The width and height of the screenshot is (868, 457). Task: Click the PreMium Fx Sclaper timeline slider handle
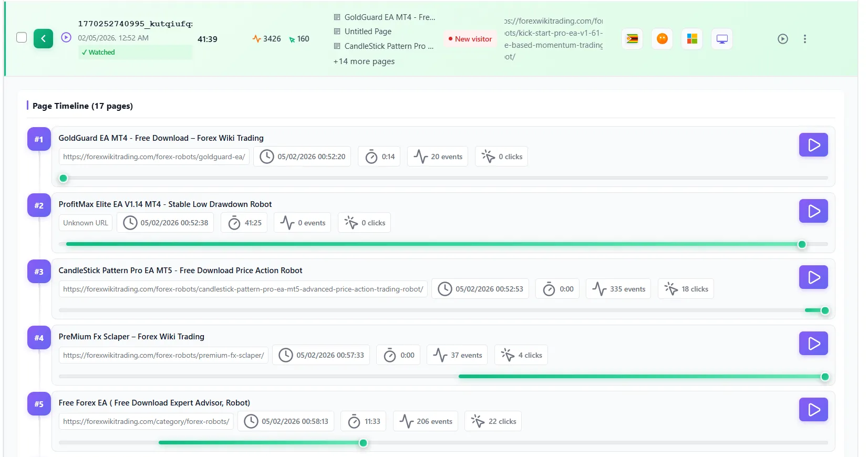(825, 377)
